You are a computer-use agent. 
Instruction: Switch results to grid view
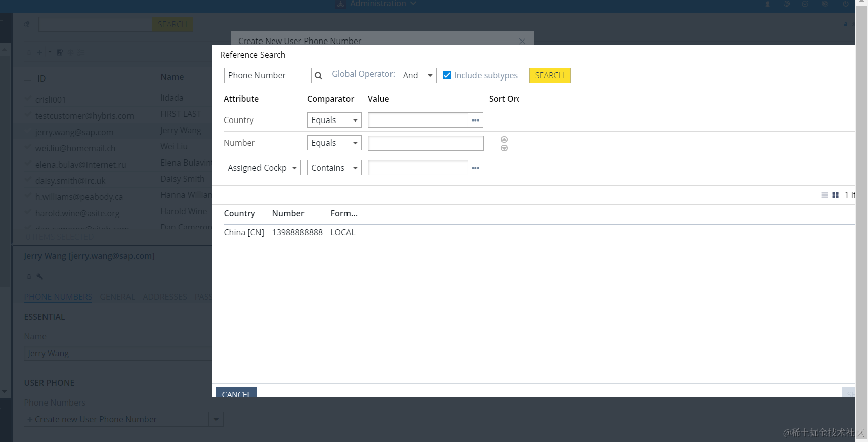click(835, 195)
